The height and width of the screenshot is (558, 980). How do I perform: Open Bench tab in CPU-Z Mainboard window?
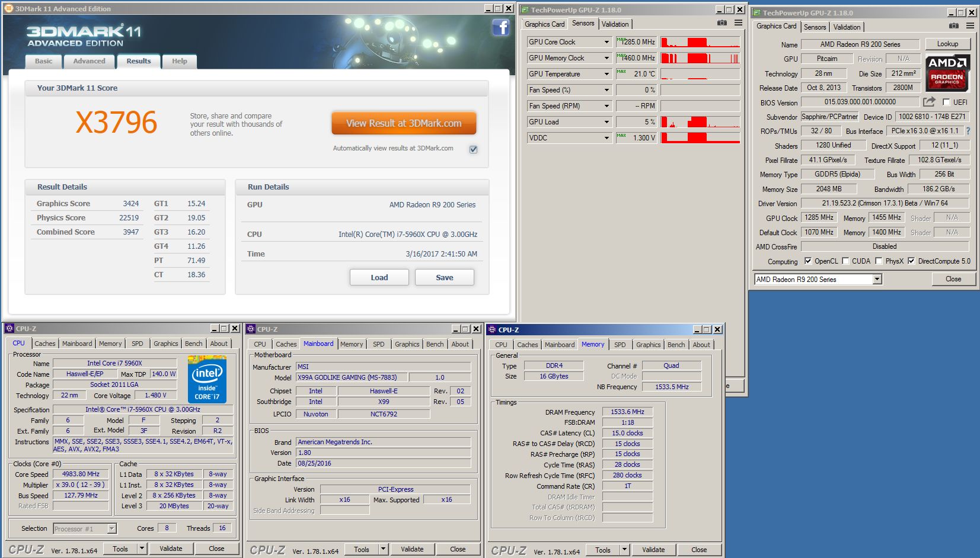pos(435,344)
